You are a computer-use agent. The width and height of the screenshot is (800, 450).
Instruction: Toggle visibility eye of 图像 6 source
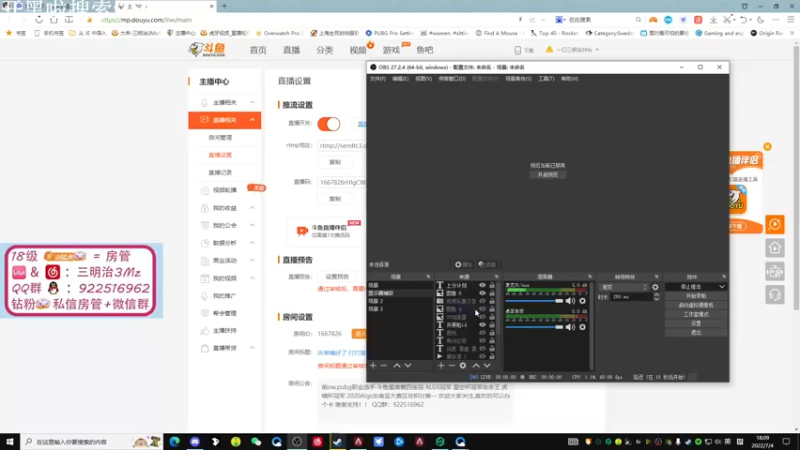tap(482, 293)
